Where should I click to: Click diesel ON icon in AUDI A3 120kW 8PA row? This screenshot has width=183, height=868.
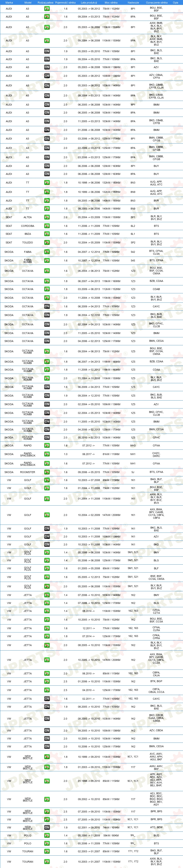tap(47, 174)
